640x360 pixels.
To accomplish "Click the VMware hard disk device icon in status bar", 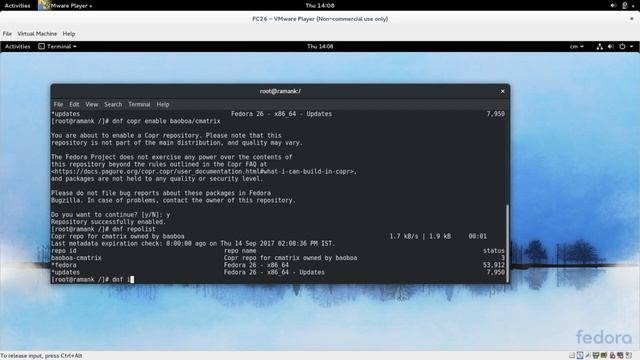I will tap(572, 356).
